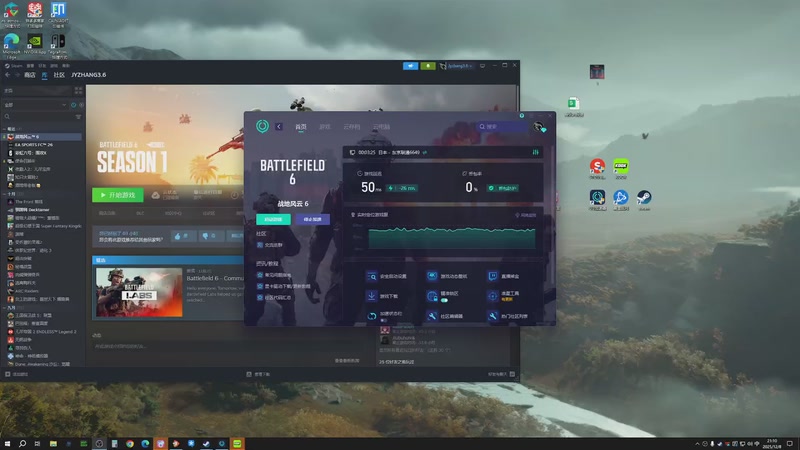Toggle the library grid view icon
This screenshot has width=800, height=450.
[78, 90]
